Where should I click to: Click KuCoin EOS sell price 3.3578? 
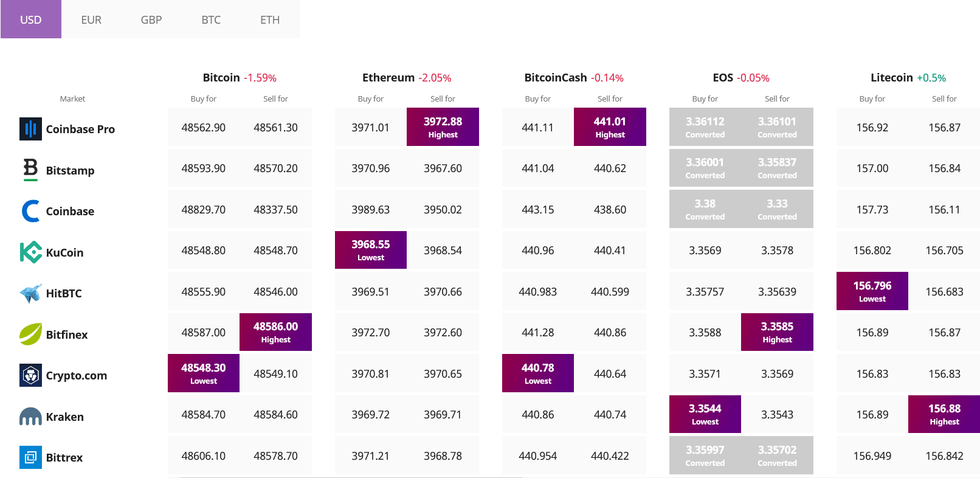[777, 251]
